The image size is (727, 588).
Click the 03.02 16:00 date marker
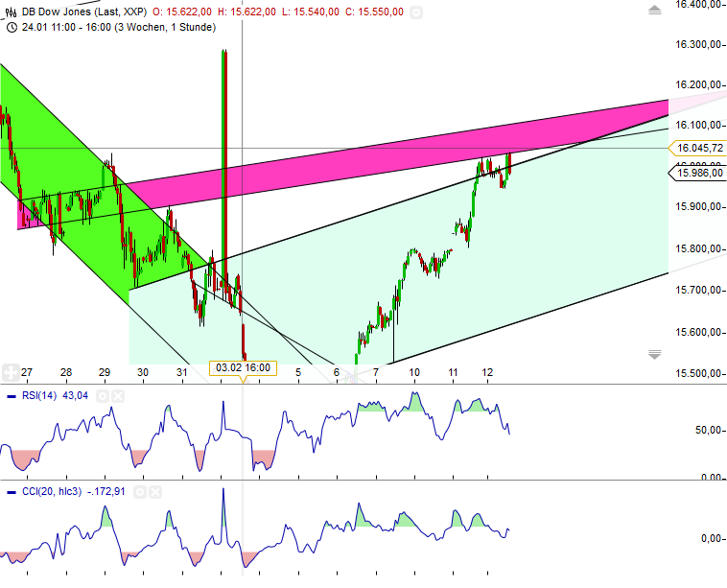pyautogui.click(x=243, y=368)
